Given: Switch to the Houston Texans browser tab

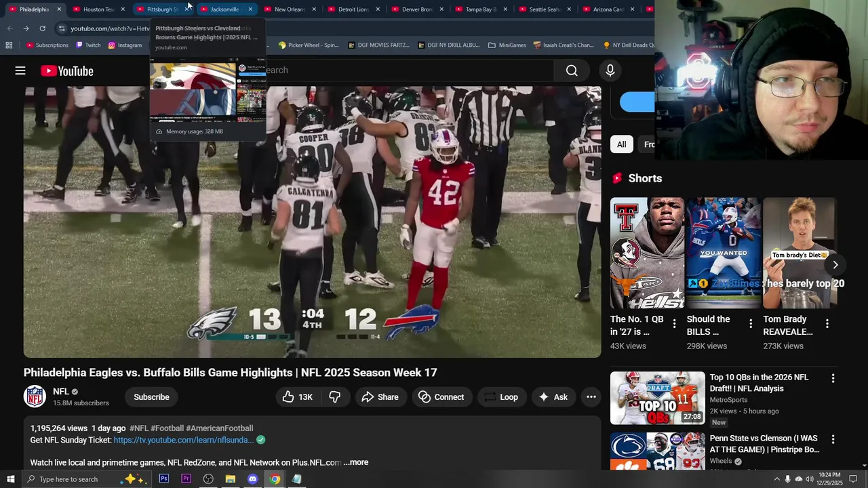Looking at the screenshot, I should click(x=98, y=9).
